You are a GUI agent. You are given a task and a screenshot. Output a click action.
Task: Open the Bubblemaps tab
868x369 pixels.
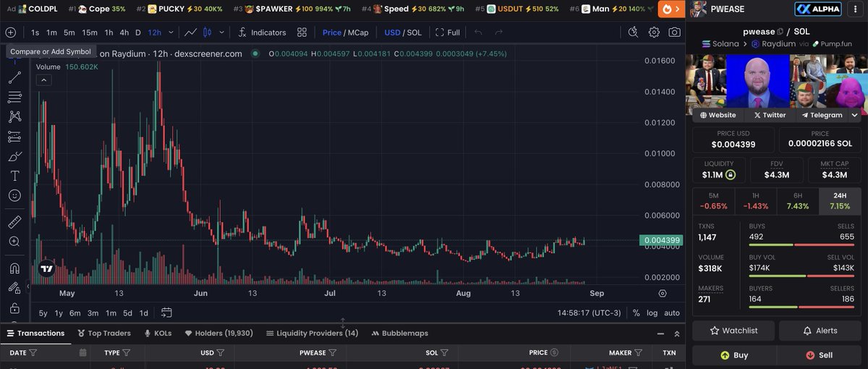click(x=399, y=333)
